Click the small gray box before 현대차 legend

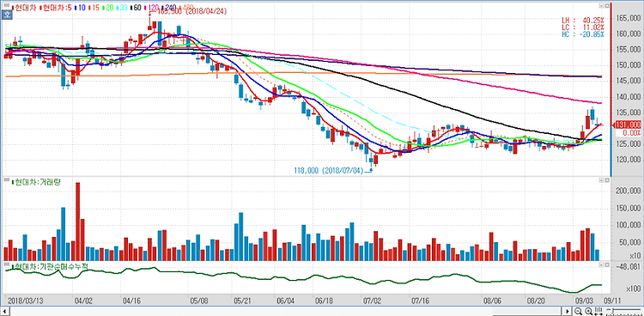[x=6, y=5]
